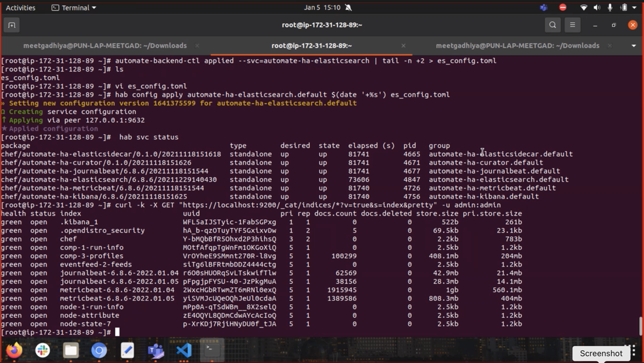Click the comp-3-profiles index name
Screen dimensions: 644x363
coord(92,256)
